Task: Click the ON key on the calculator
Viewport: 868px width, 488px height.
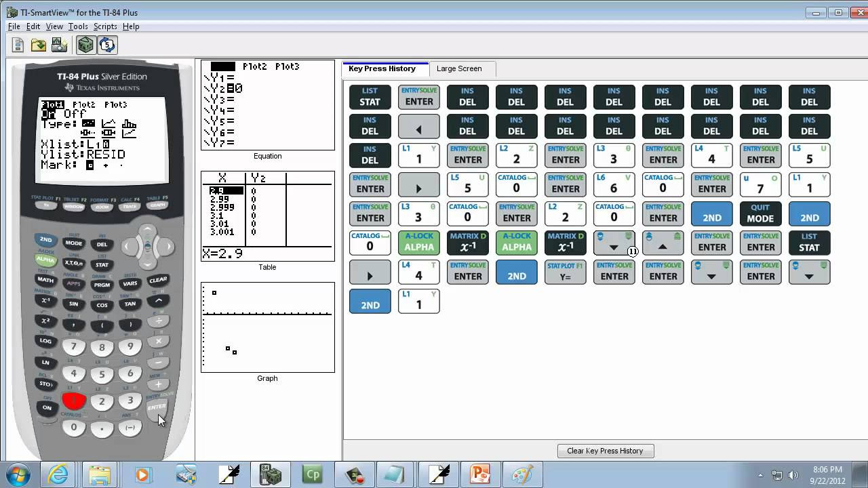Action: click(x=47, y=407)
